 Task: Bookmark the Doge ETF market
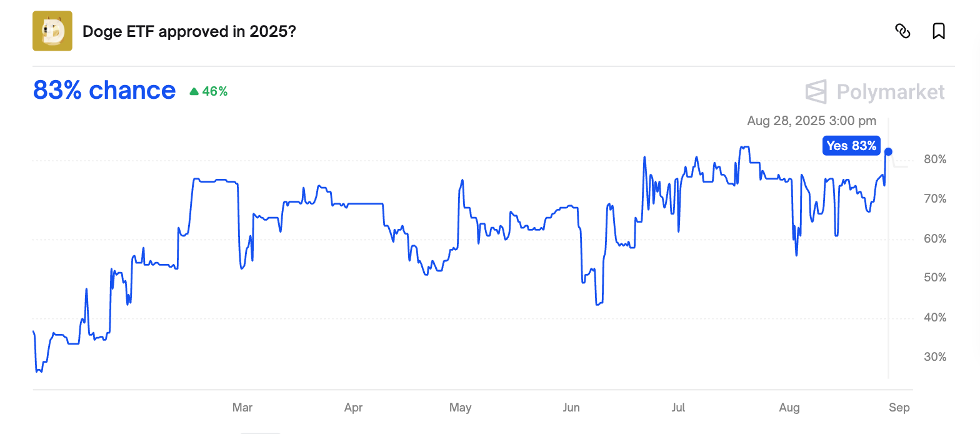pyautogui.click(x=938, y=31)
